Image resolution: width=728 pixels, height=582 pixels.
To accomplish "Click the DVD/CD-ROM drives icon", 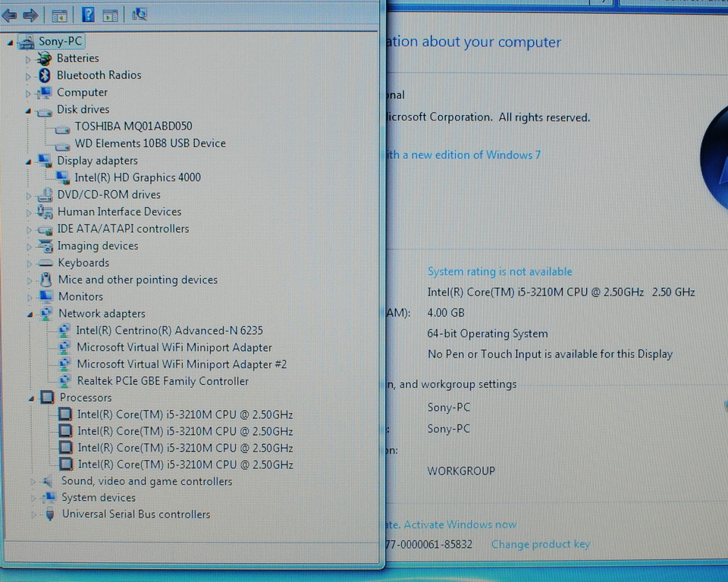I will click(x=45, y=195).
